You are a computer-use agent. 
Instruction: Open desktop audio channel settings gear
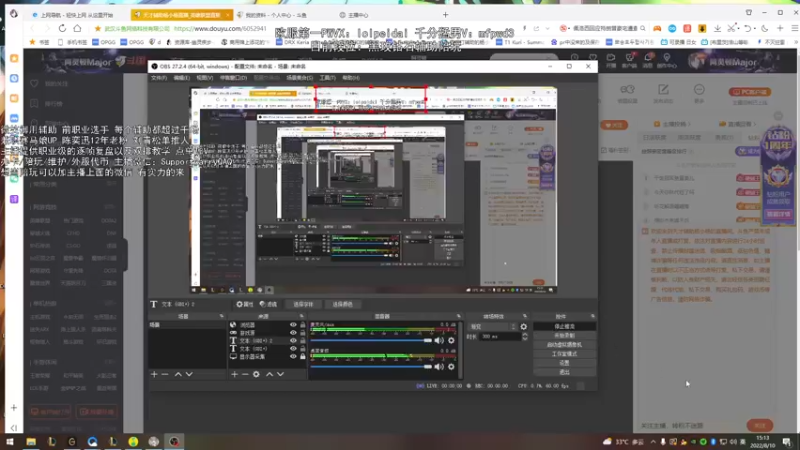pos(451,366)
